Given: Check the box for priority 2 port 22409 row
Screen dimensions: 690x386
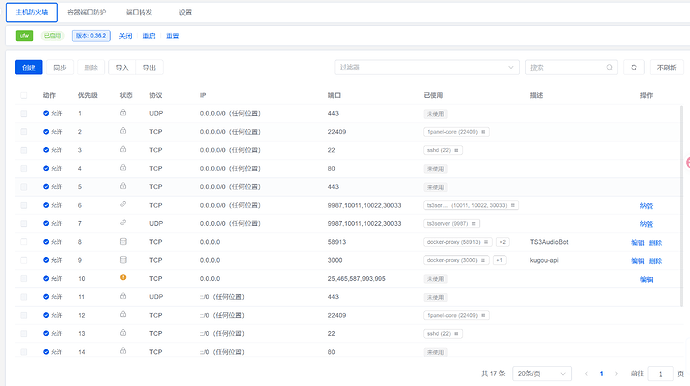Looking at the screenshot, I should point(23,132).
